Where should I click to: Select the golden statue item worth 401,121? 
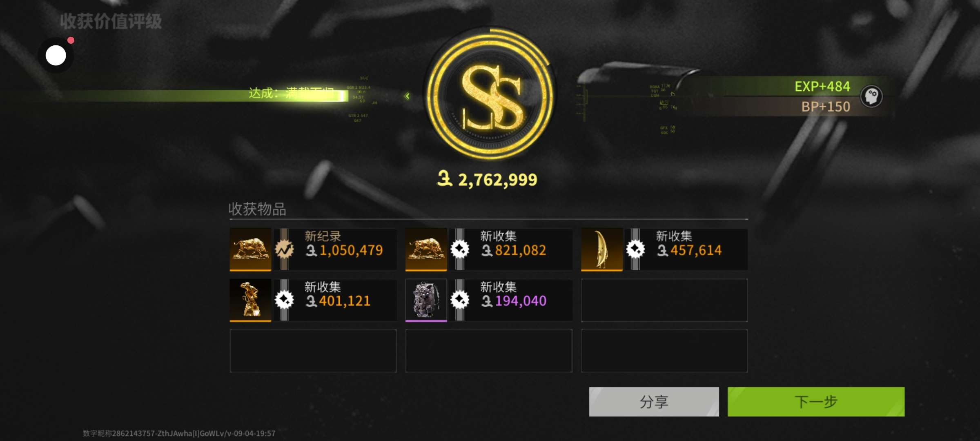click(x=250, y=300)
